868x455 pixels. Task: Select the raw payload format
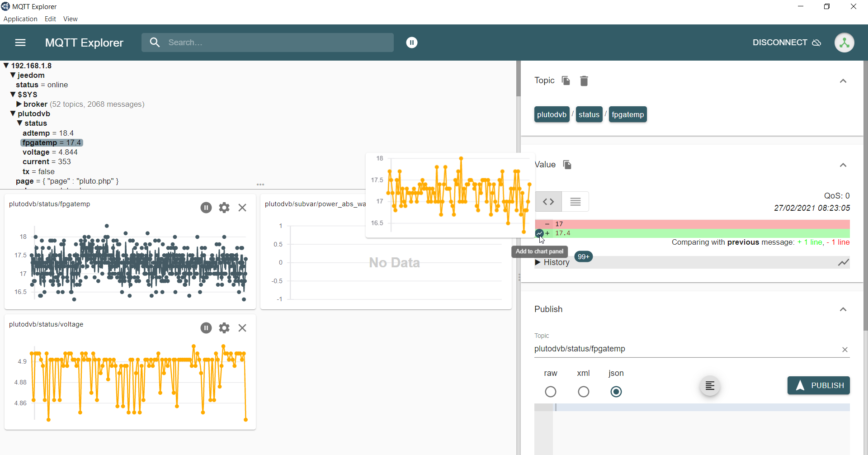tap(550, 392)
